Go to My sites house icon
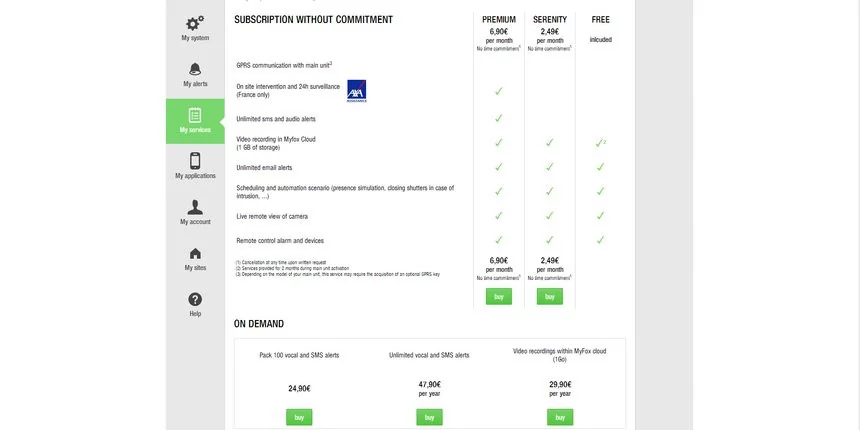The height and width of the screenshot is (430, 860). click(x=195, y=253)
